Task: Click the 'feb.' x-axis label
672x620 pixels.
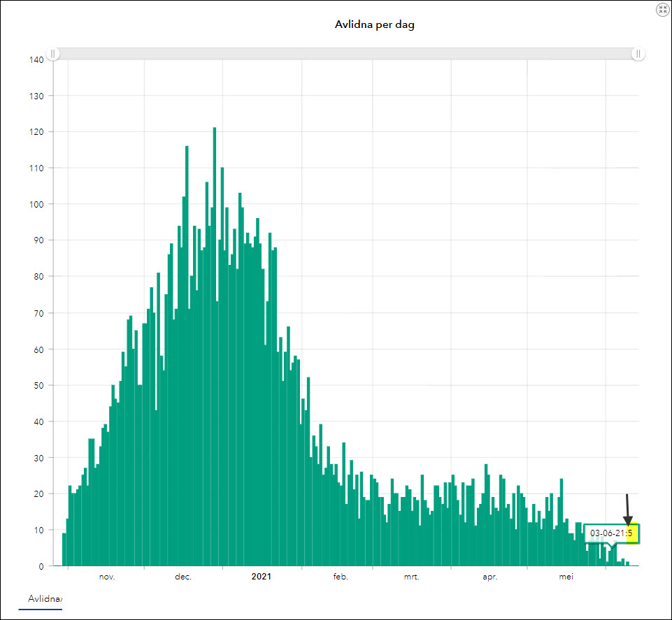Action: [340, 577]
